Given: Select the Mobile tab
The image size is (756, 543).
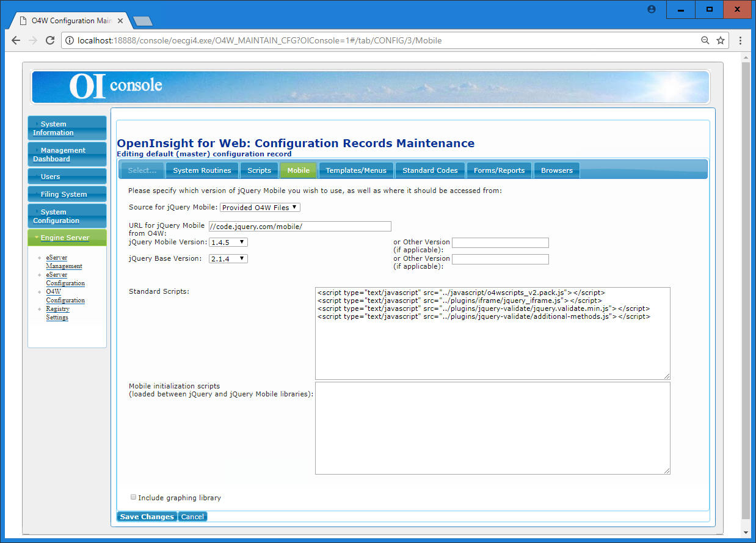Looking at the screenshot, I should click(298, 170).
